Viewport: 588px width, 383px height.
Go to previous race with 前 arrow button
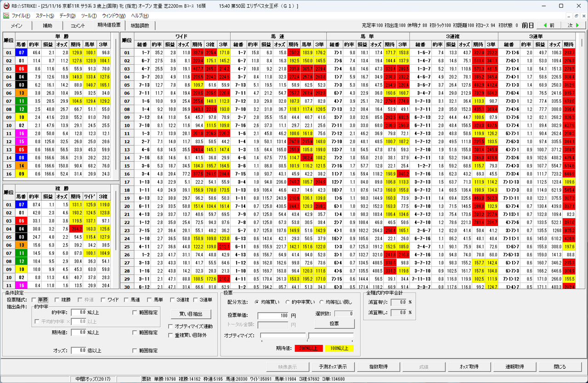click(x=548, y=25)
